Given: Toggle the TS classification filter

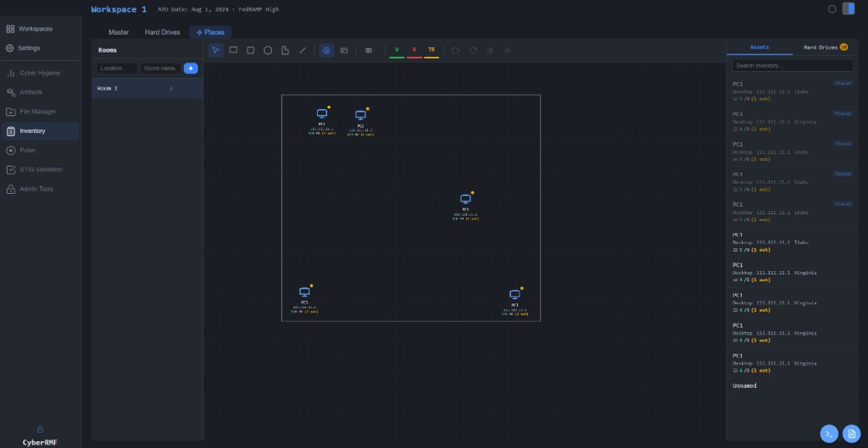Looking at the screenshot, I should coord(431,51).
